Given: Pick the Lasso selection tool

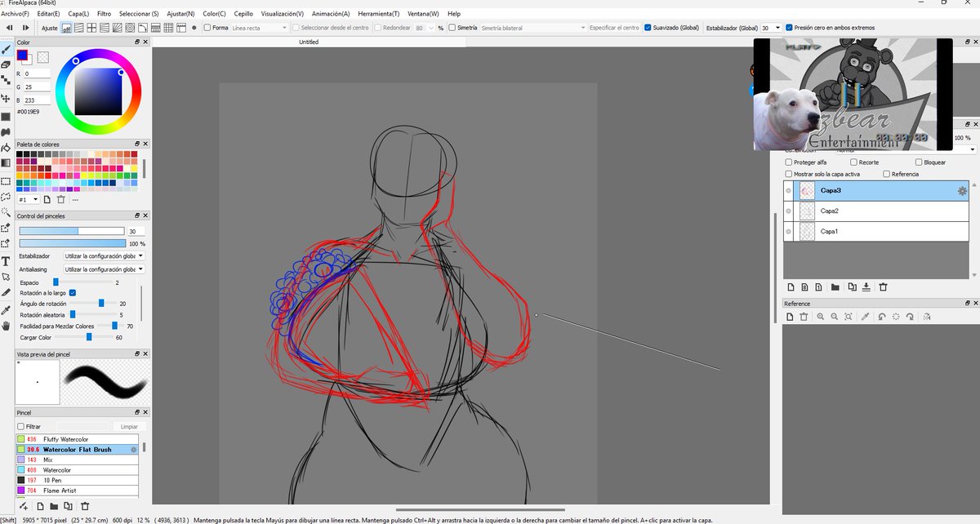Looking at the screenshot, I should coord(6,197).
